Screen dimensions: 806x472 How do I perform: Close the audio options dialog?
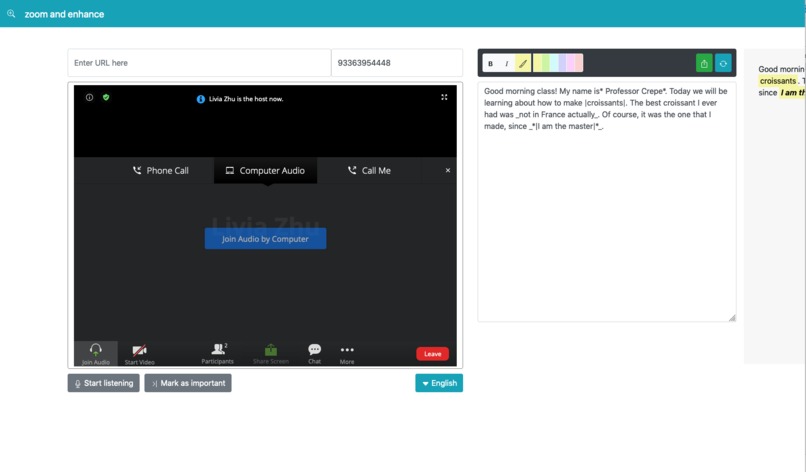point(448,170)
